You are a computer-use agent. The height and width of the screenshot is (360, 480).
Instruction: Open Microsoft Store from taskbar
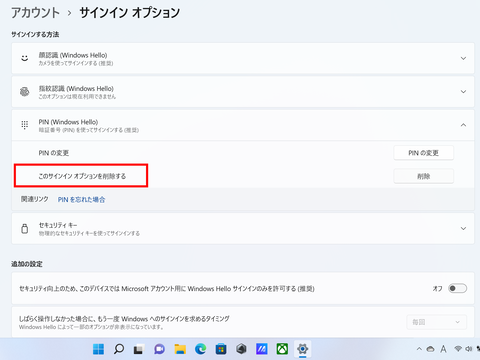click(x=221, y=349)
